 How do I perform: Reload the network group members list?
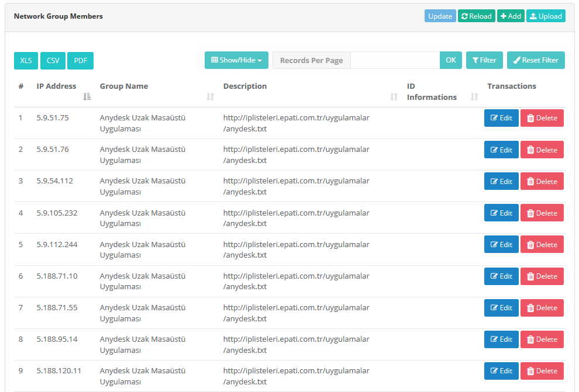point(476,16)
